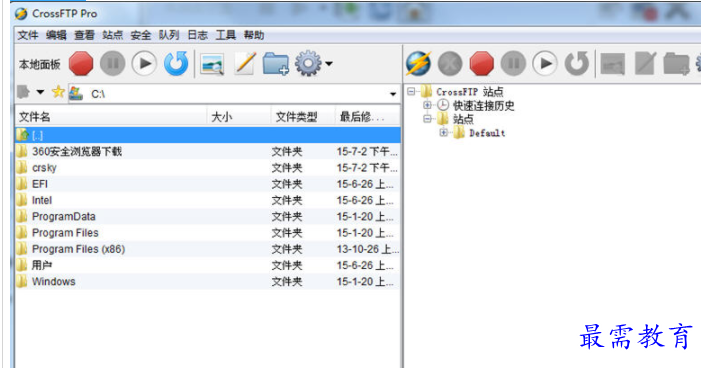Click the 15-7-2 date of crsky row
The image size is (701, 368).
(x=367, y=168)
